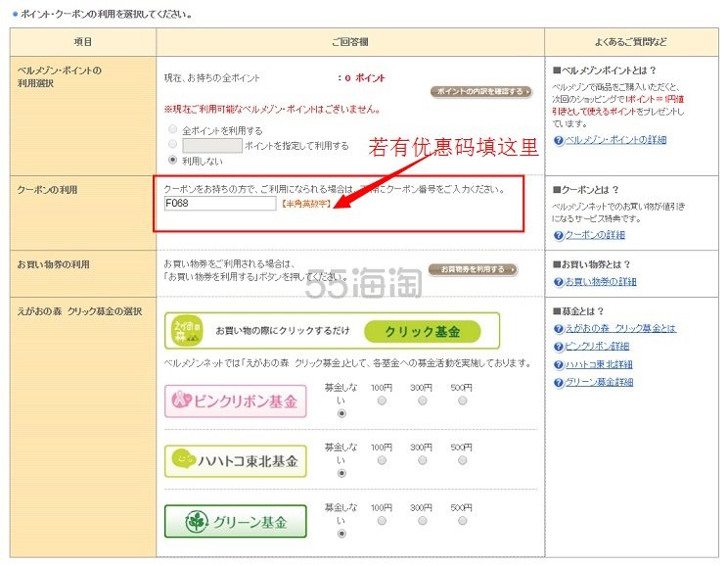728x566 pixels.
Task: Open ハハトコ東北詳細 link
Action: click(x=599, y=364)
